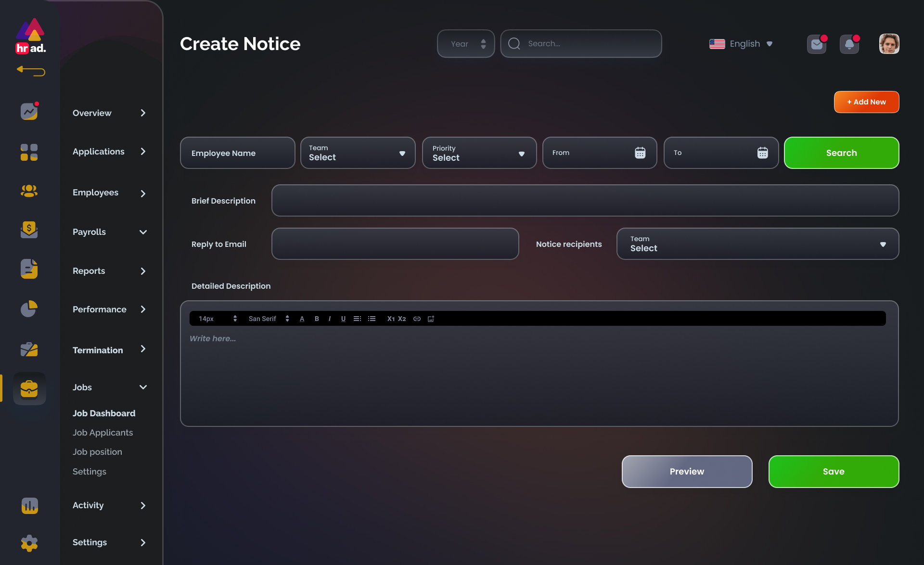
Task: Click the Payrolls dollar sidebar icon
Action: 29,230
